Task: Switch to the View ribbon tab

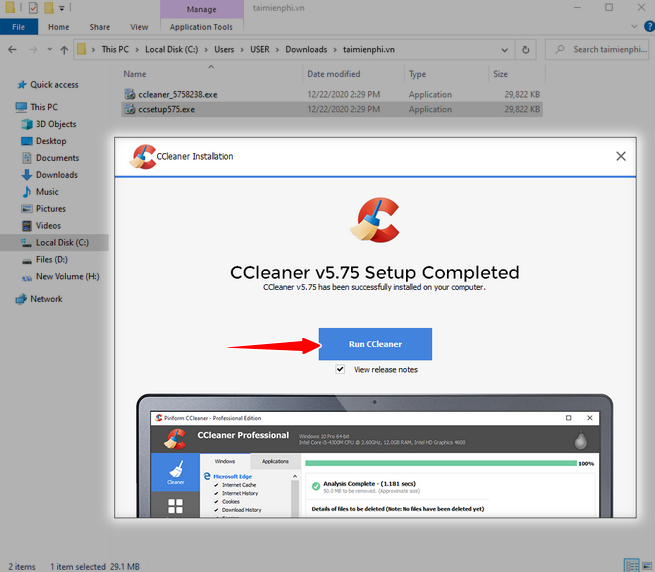Action: pos(139,27)
